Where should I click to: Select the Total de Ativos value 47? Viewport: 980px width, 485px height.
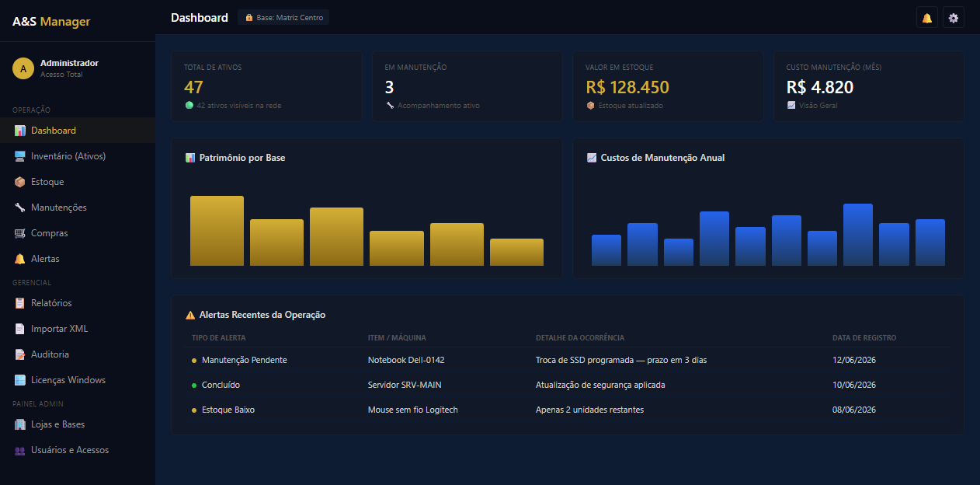(193, 87)
